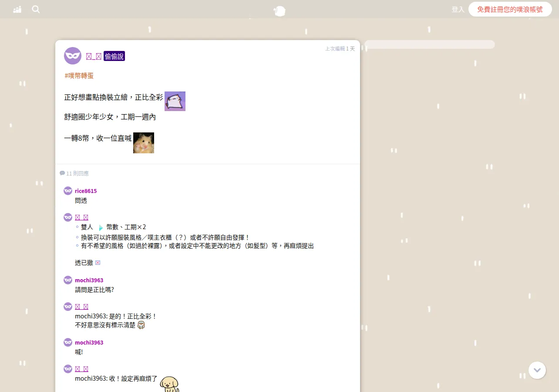The height and width of the screenshot is (392, 559).
Task: Click the hamster emoticon image
Action: click(x=144, y=143)
